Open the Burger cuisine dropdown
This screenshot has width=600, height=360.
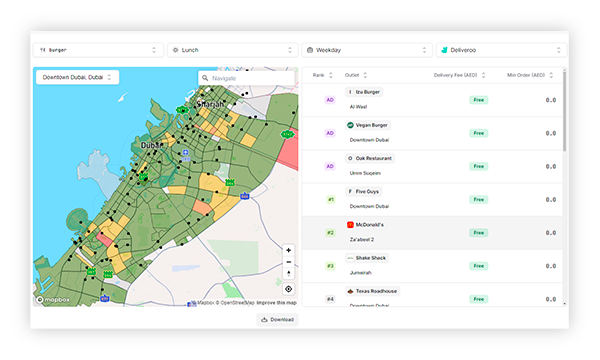(98, 50)
